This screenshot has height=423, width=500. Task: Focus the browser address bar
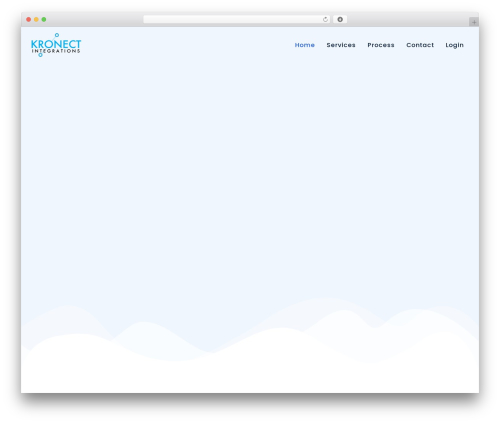[x=237, y=20]
